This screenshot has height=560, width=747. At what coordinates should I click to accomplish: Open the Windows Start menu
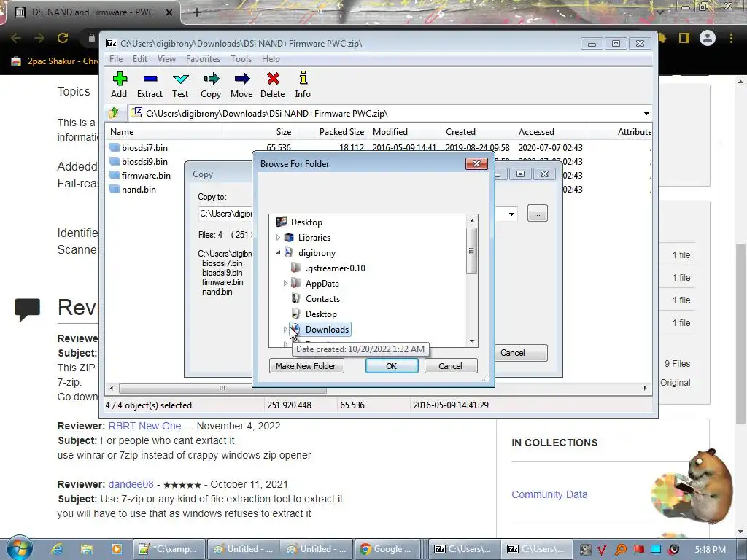tap(20, 548)
